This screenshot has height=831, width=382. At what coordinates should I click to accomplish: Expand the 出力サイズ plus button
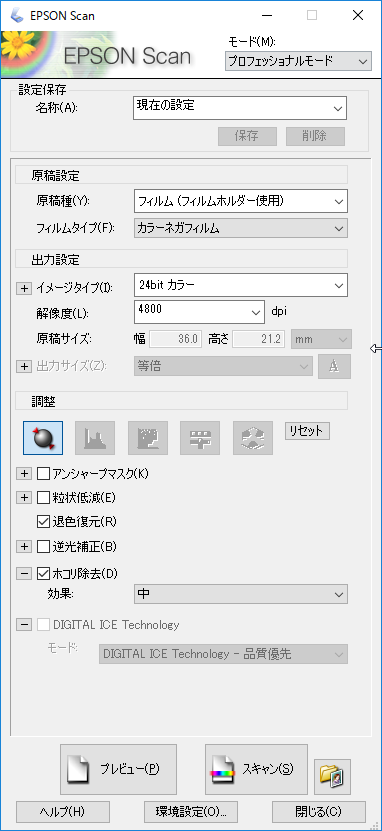(x=24, y=366)
